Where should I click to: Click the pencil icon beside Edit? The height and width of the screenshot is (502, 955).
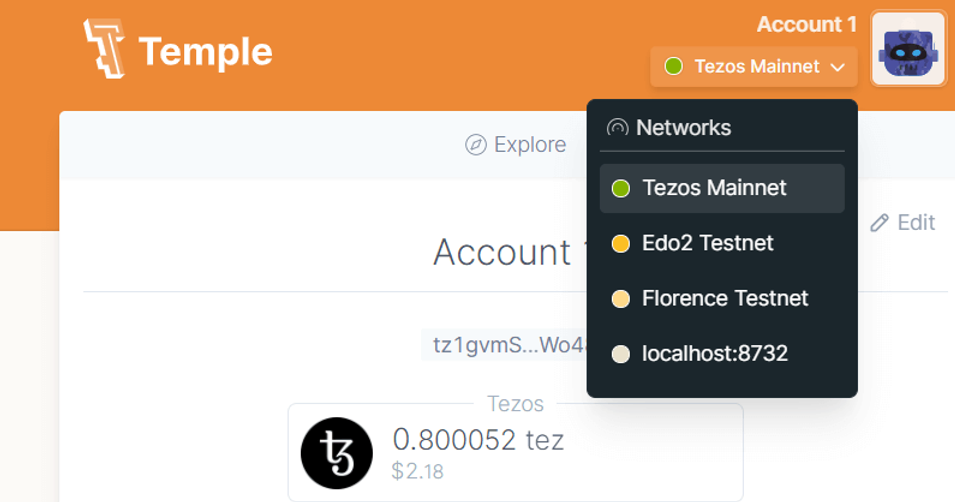pos(879,223)
